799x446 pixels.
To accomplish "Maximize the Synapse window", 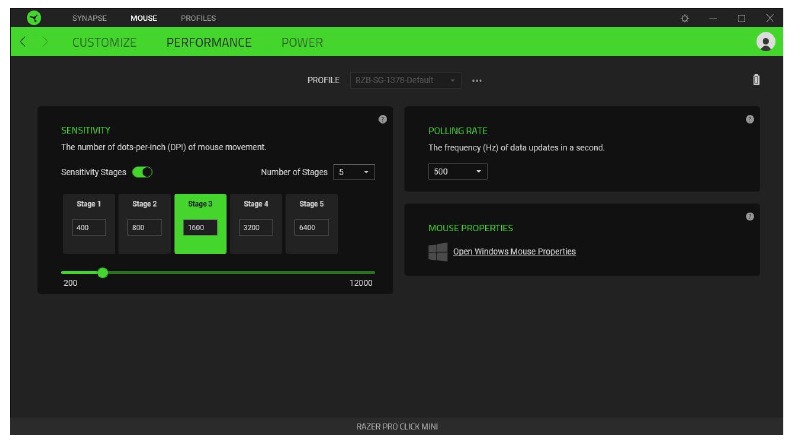I will (x=741, y=18).
